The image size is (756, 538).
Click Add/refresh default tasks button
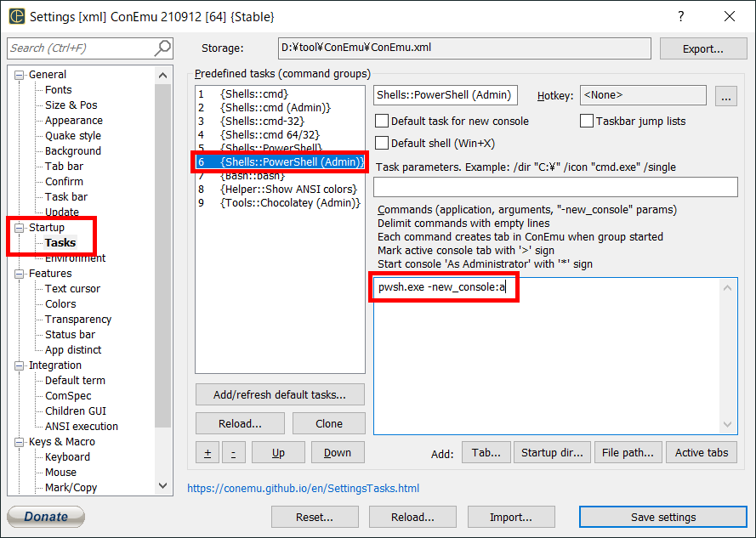click(280, 395)
